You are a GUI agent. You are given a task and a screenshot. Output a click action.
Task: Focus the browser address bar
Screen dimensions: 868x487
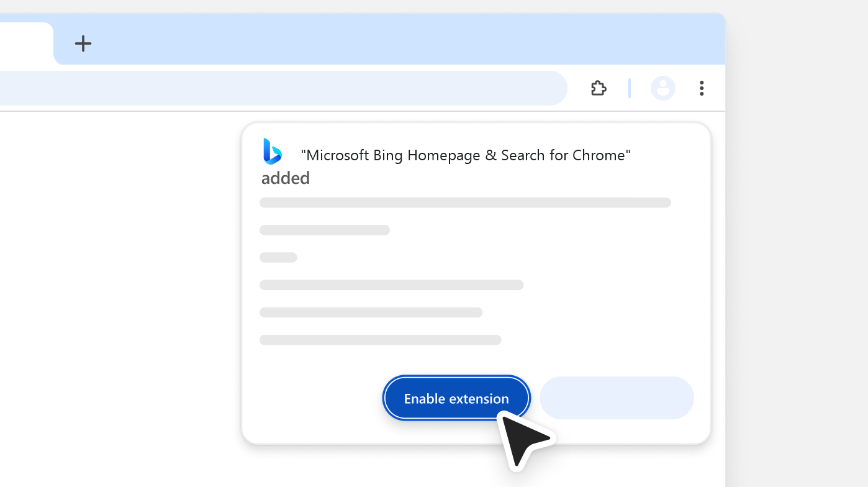click(x=283, y=88)
